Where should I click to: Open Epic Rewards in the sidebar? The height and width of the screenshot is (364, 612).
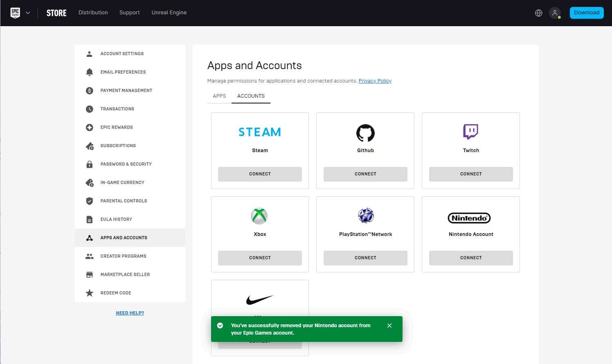coord(130,127)
